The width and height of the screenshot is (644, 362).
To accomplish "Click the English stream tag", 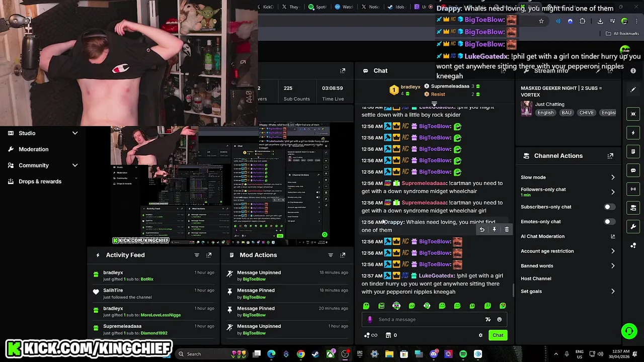I will pyautogui.click(x=545, y=113).
